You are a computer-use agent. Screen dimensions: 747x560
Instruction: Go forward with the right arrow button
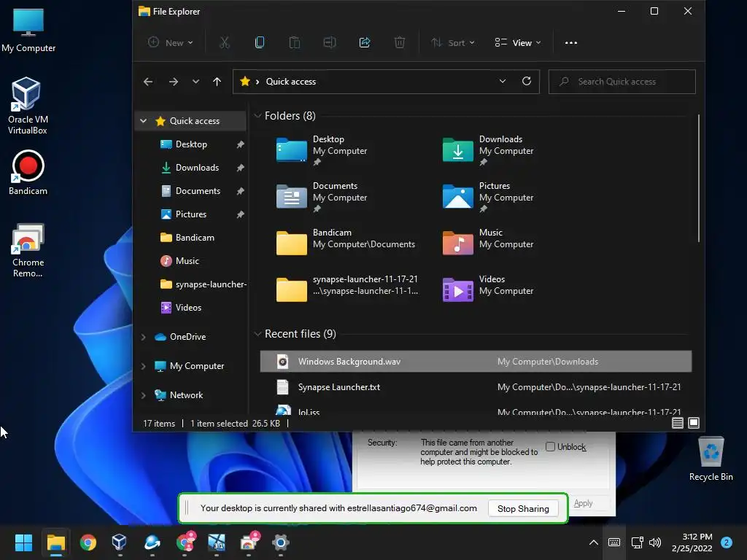coord(174,82)
